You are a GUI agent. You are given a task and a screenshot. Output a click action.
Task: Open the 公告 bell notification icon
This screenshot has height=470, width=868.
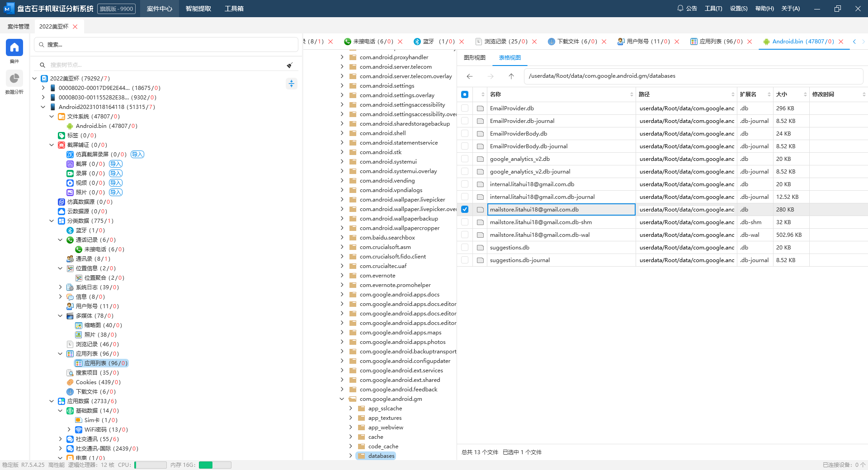[680, 9]
